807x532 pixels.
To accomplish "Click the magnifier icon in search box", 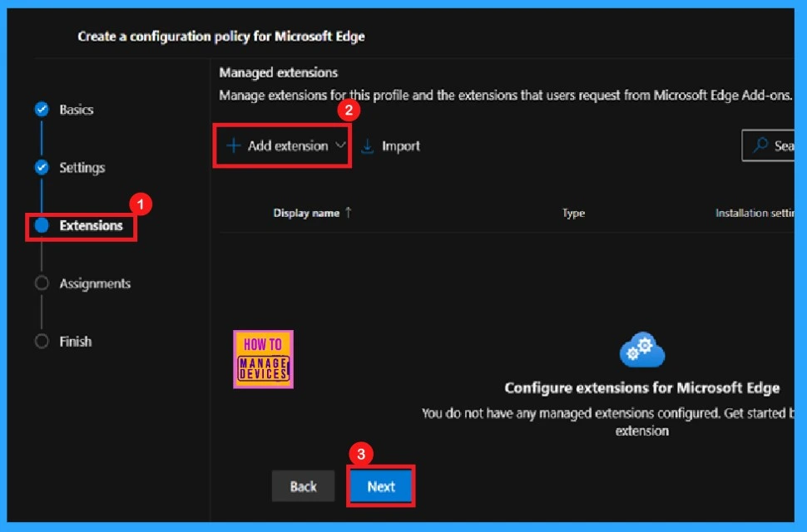I will (760, 145).
